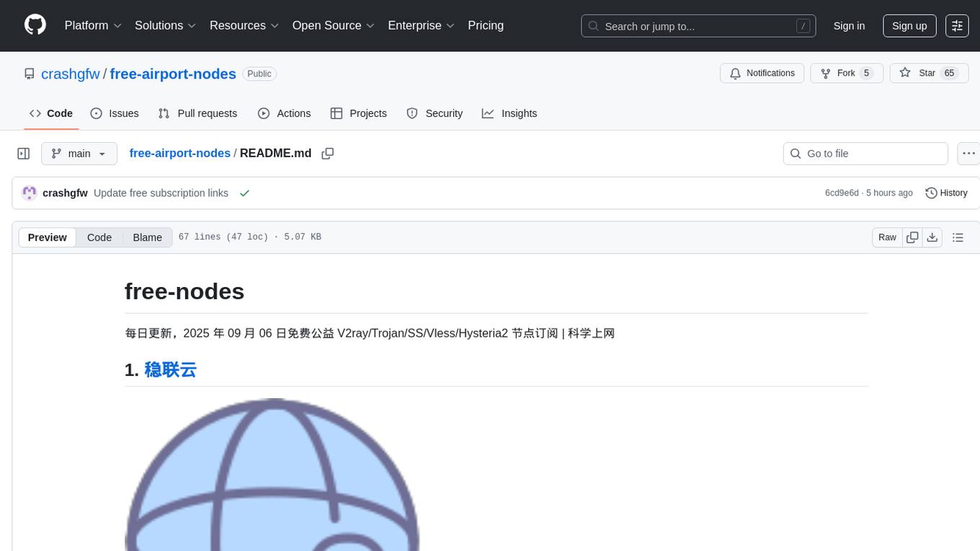The height and width of the screenshot is (551, 980).
Task: Open the main branch selector
Action: pos(79,154)
